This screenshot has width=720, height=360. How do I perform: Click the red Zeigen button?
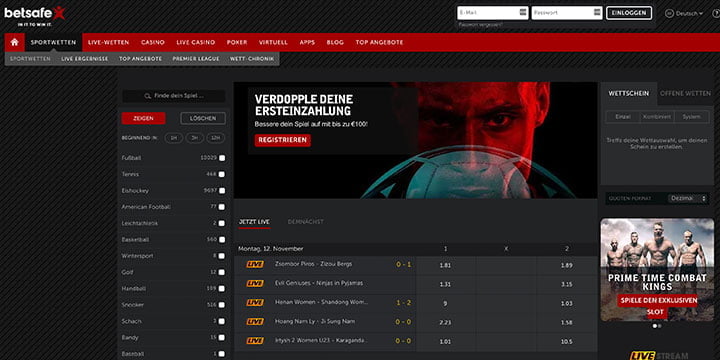pos(143,118)
